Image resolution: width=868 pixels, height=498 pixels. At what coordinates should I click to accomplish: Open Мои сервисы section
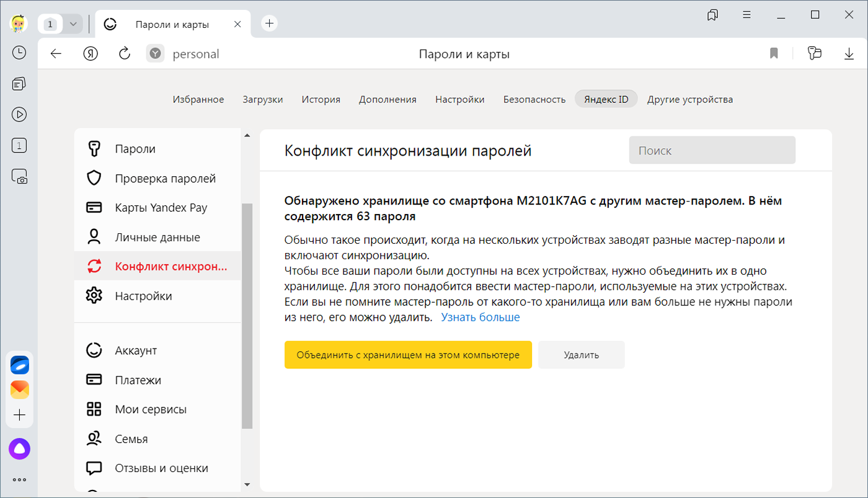pyautogui.click(x=157, y=409)
